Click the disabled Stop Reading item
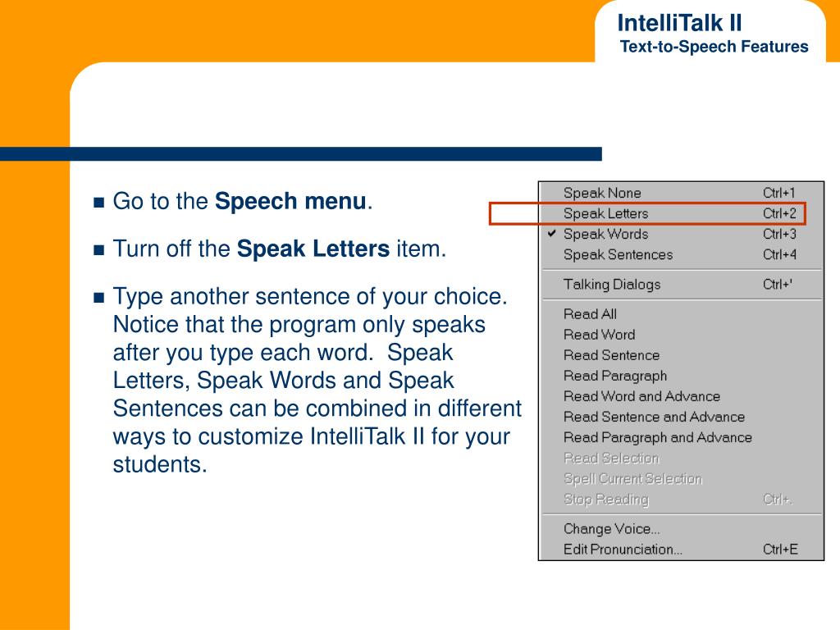The image size is (840, 630). click(681, 500)
